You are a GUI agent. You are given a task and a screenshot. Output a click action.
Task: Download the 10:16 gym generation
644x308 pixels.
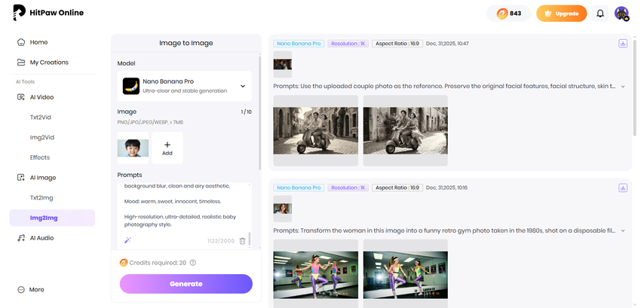tap(623, 188)
